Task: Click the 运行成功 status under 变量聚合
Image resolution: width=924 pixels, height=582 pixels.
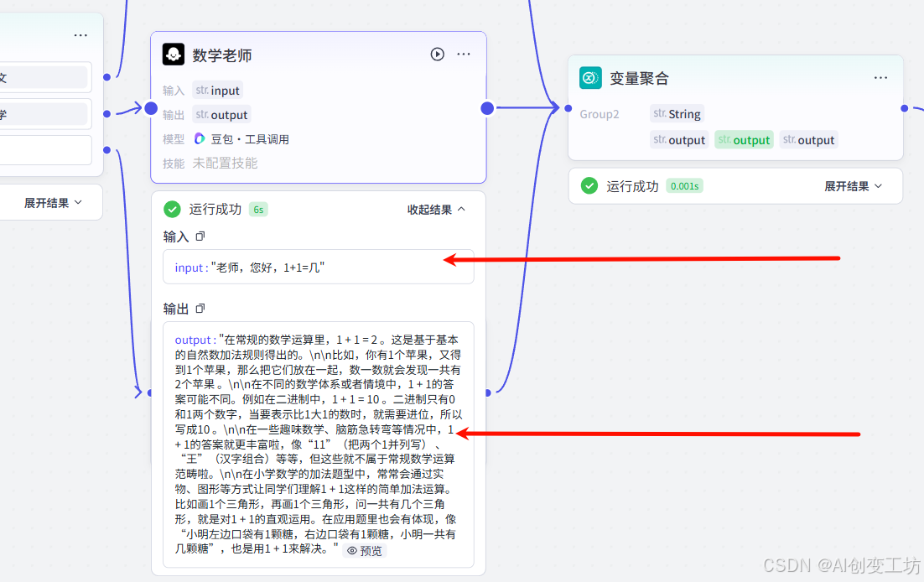Action: click(x=632, y=186)
